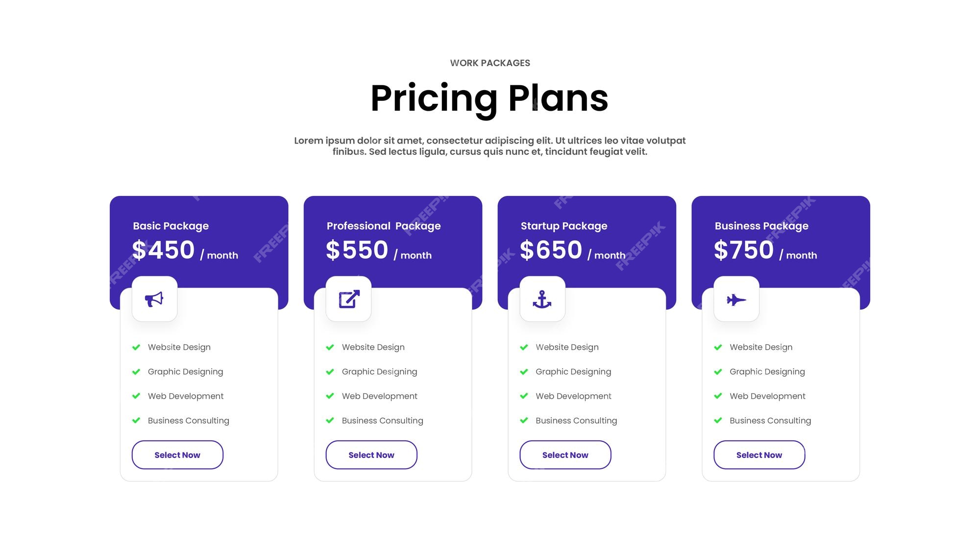Select the Pricing Plans tab

pos(490,98)
